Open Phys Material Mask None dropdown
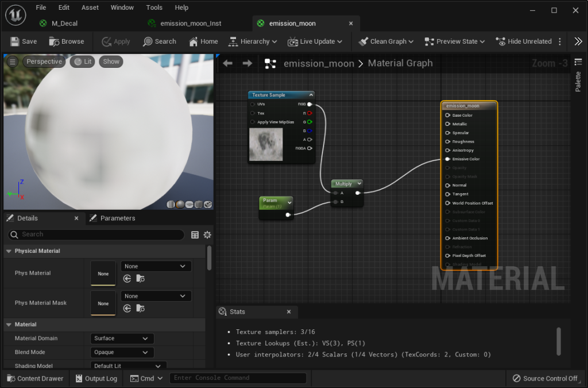This screenshot has width=588, height=388. click(156, 296)
